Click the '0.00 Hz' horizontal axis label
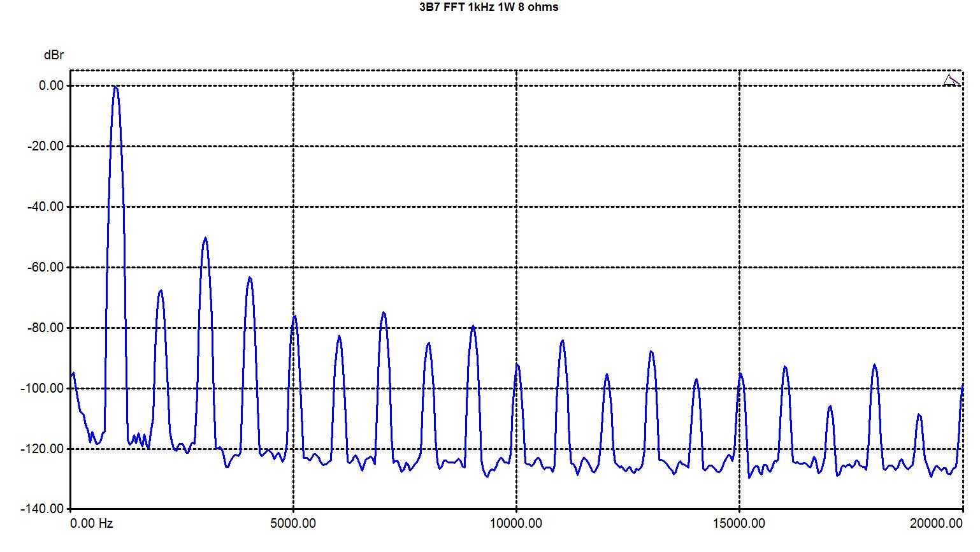The image size is (980, 552). 92,523
